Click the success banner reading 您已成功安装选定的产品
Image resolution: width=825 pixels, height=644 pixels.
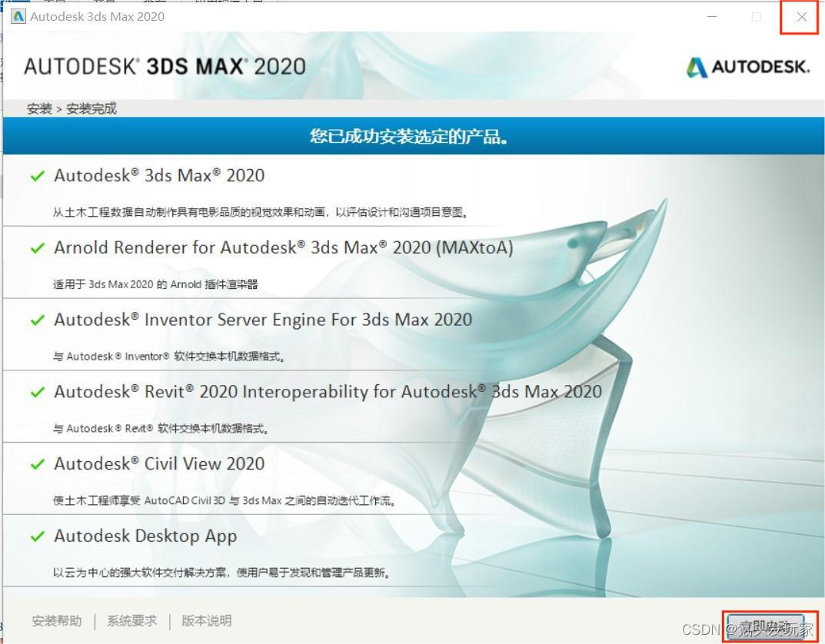412,136
